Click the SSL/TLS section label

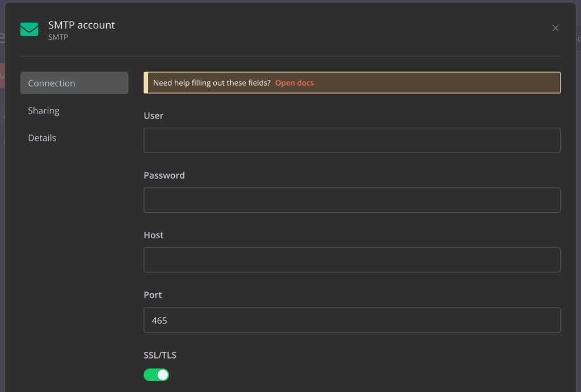pos(159,355)
